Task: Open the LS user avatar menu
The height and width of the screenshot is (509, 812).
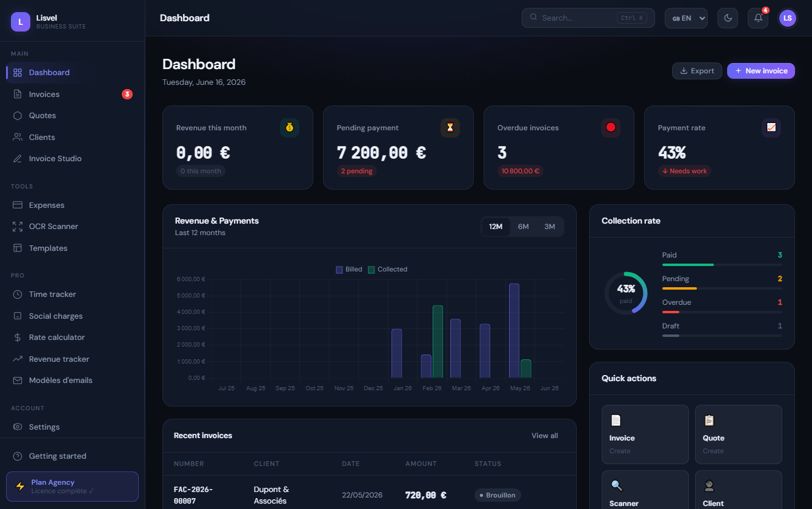Action: pyautogui.click(x=788, y=18)
